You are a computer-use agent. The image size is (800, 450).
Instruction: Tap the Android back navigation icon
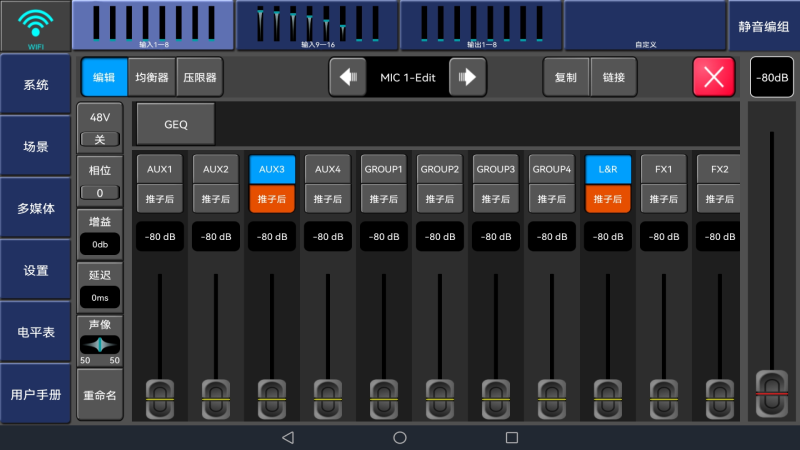288,437
